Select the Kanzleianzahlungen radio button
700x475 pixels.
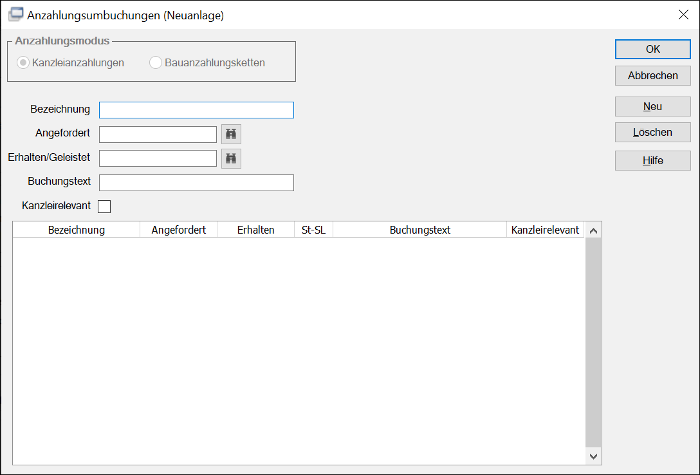click(x=23, y=62)
